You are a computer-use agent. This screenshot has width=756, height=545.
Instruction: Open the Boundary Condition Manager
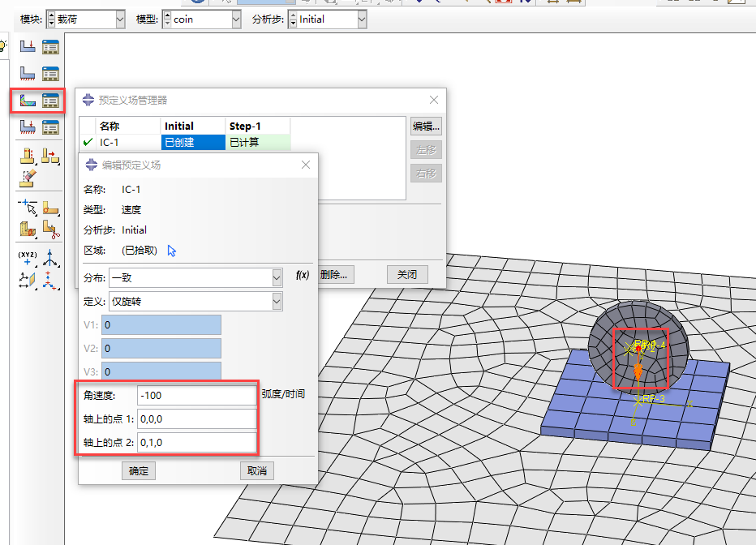[50, 73]
